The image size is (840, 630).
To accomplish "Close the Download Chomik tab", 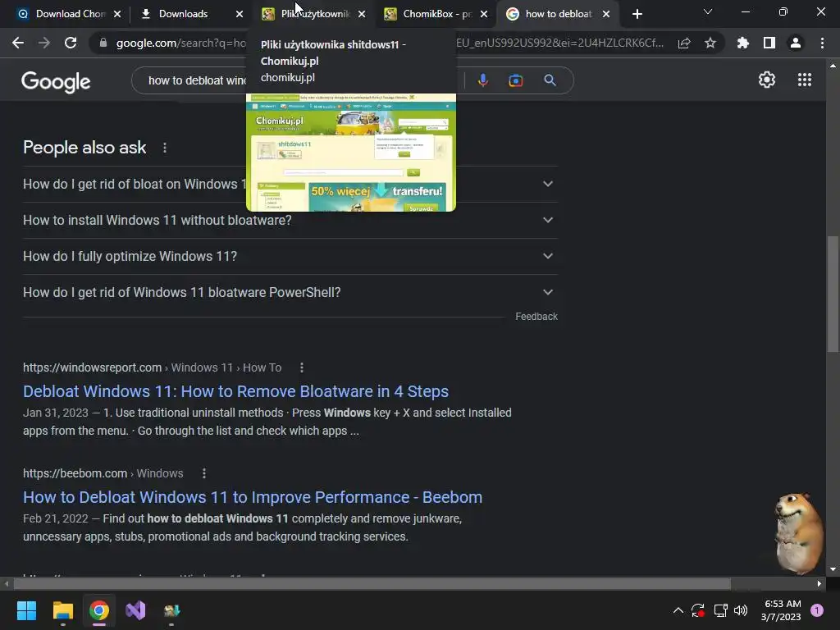I will click(117, 14).
